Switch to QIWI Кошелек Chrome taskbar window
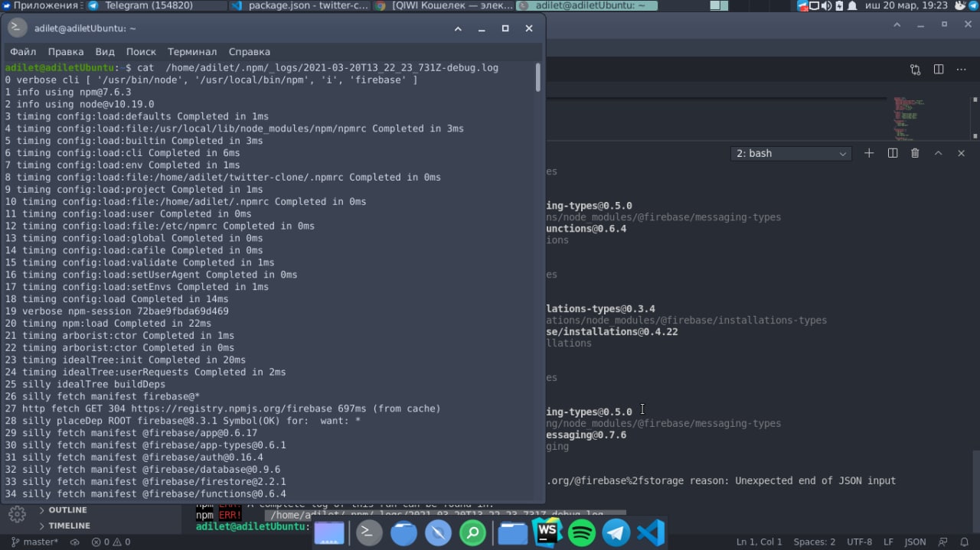980x550 pixels. (443, 5)
